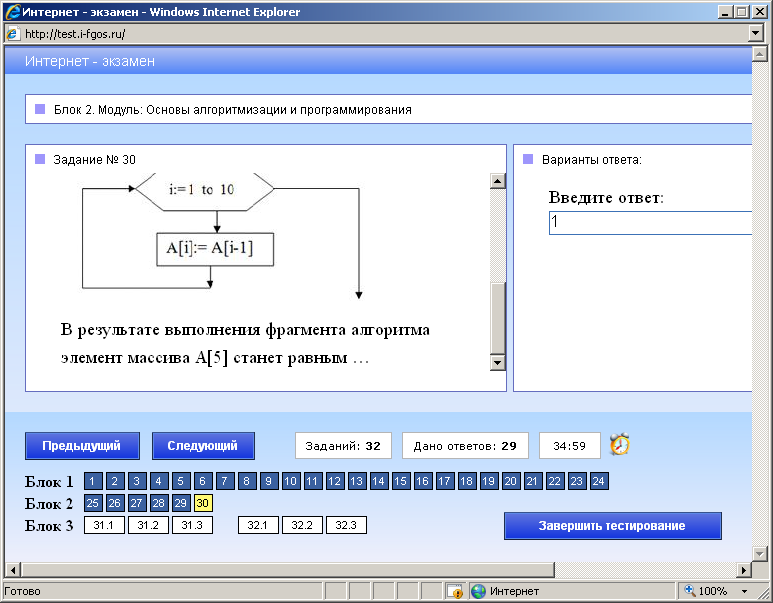The height and width of the screenshot is (603, 773).
Task: Jump to question 8 in Блок 1
Action: coord(247,481)
